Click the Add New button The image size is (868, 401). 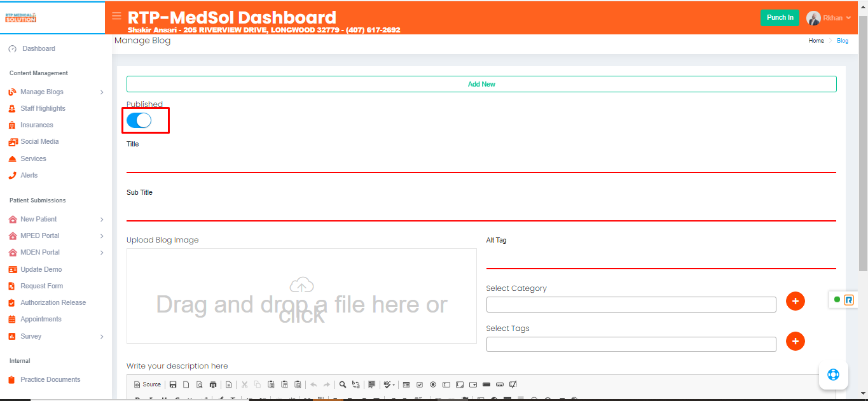pos(481,84)
